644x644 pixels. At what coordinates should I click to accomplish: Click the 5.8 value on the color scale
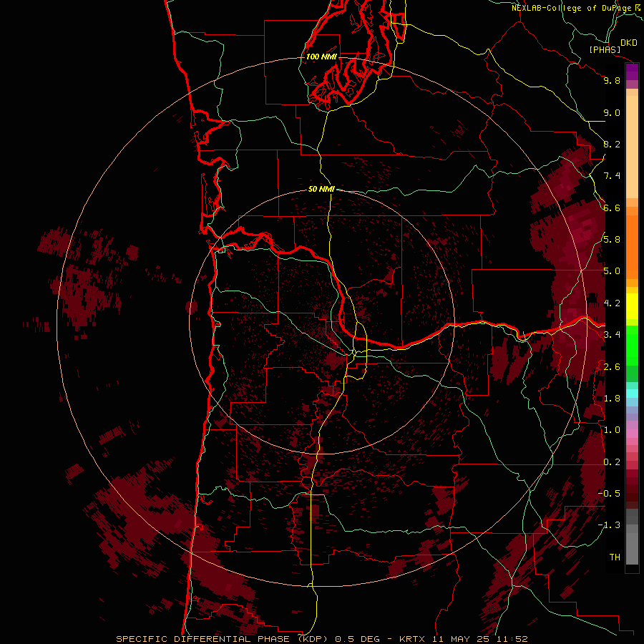[x=612, y=240]
